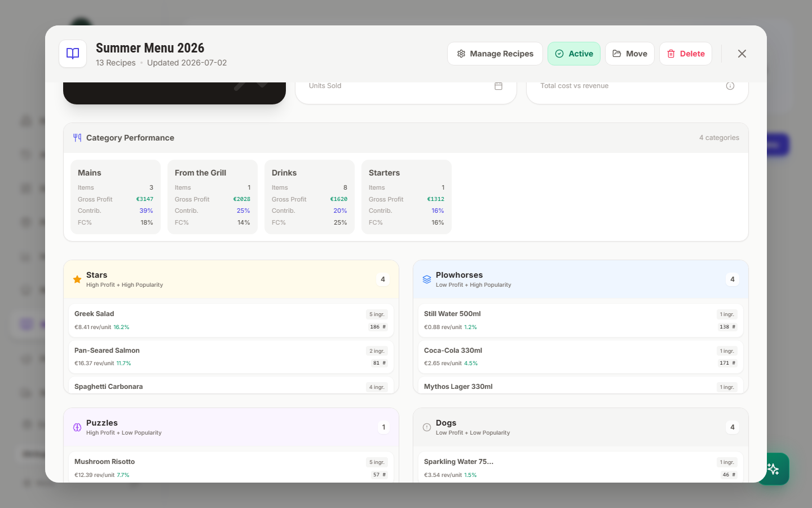Click Greek Salad's "5 ingr." badge
The width and height of the screenshot is (812, 508).
377,314
